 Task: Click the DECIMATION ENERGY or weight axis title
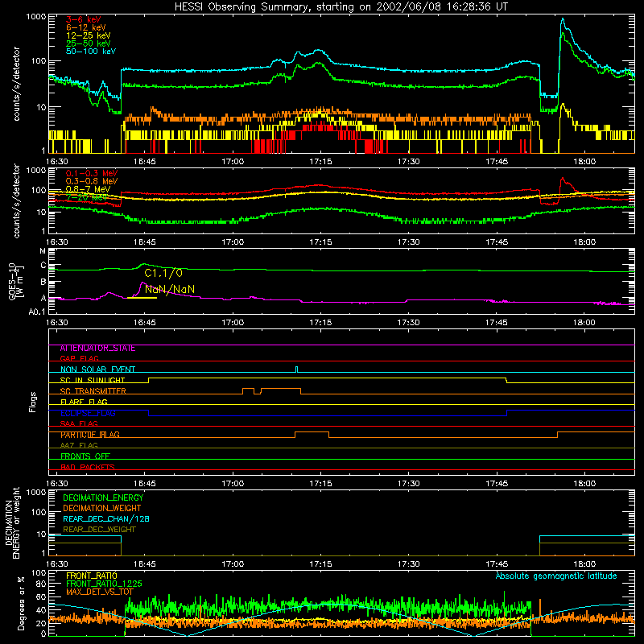click(x=12, y=522)
